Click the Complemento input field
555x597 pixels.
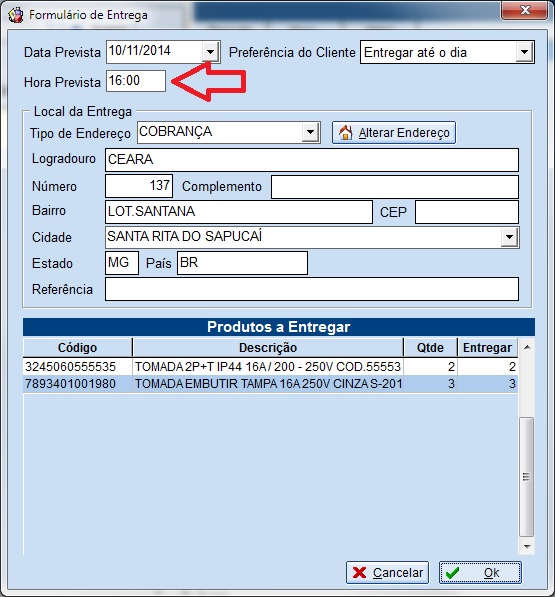[395, 187]
